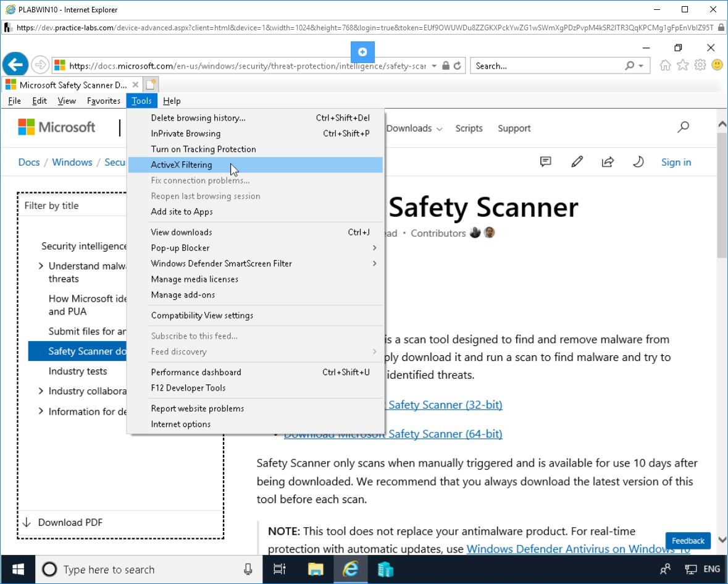This screenshot has width=728, height=584.
Task: Open the IE home icon
Action: [x=665, y=66]
